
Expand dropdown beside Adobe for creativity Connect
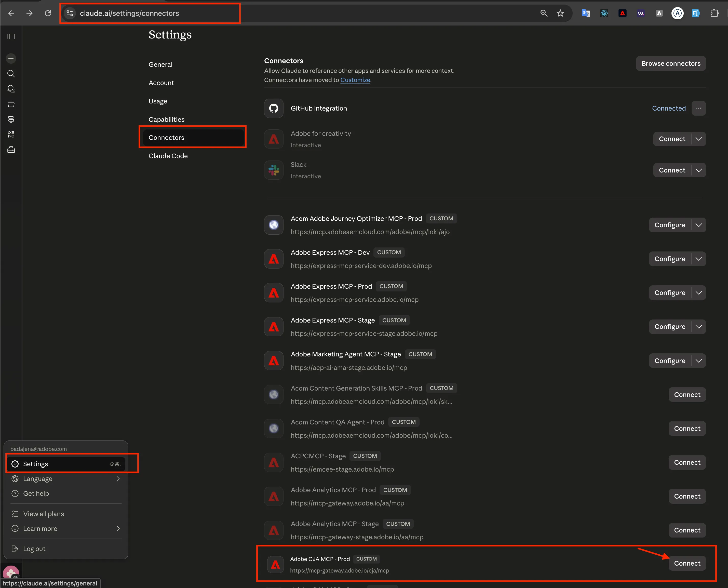[x=698, y=139]
